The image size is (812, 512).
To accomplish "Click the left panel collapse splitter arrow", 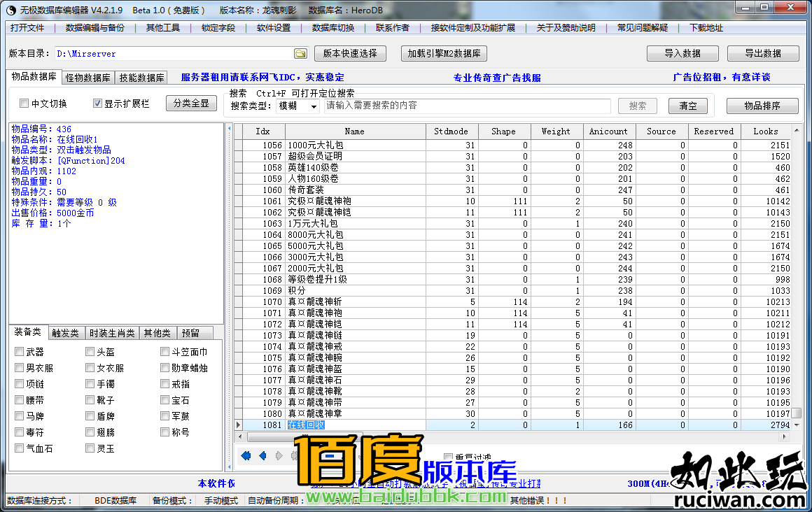I will (228, 129).
